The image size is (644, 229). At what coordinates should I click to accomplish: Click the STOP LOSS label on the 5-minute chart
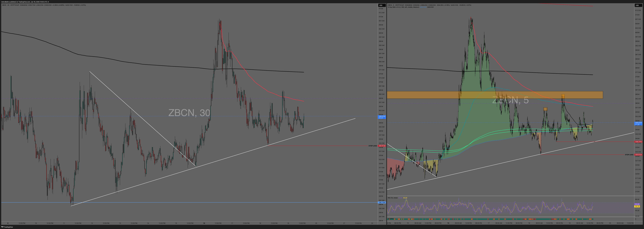[629, 155]
